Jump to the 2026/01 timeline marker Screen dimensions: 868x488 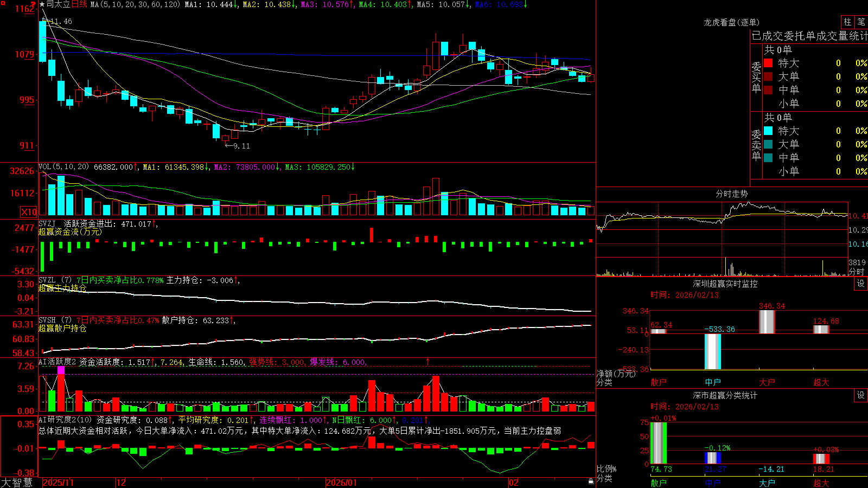click(x=342, y=483)
